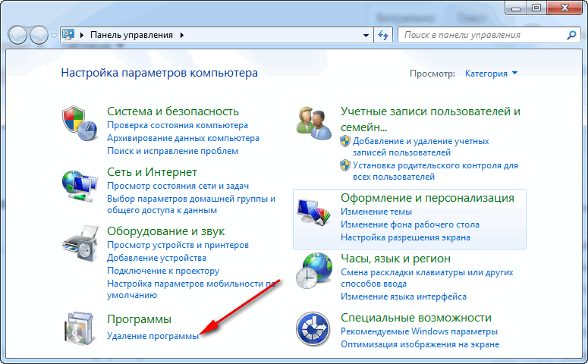Image resolution: width=588 pixels, height=364 pixels.
Task: Click Оптимизация изображения на экране
Action: (x=420, y=344)
